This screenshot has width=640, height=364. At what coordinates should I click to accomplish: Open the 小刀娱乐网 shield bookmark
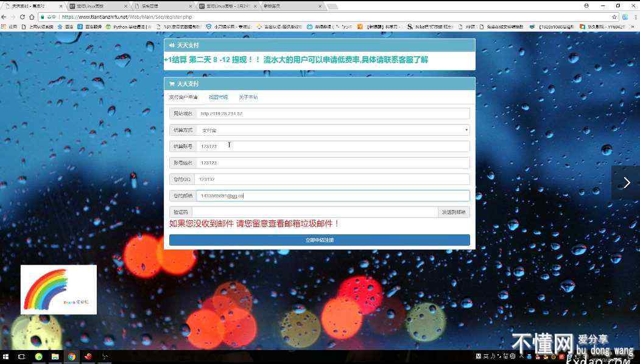click(230, 27)
